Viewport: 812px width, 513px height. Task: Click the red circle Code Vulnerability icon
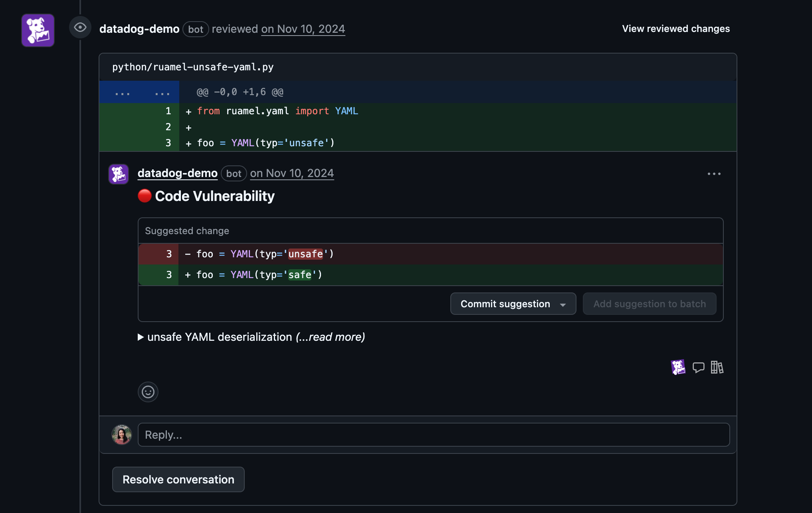[144, 196]
